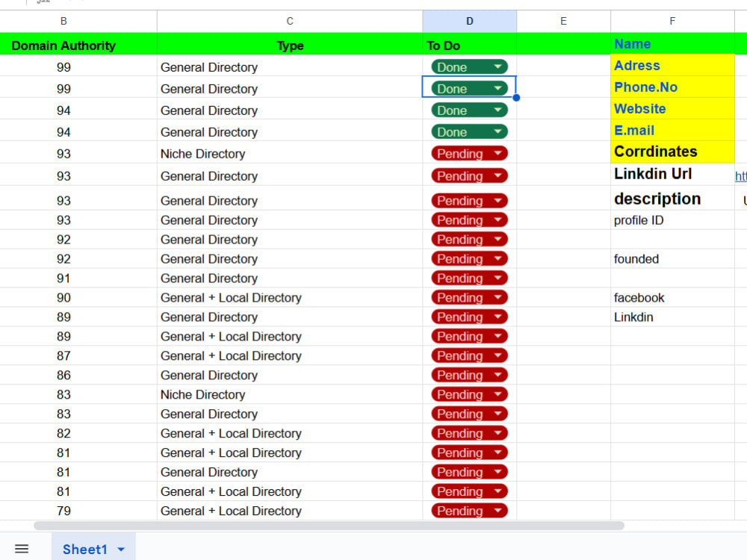Select the To Do header cell
This screenshot has width=747, height=560.
pos(469,46)
